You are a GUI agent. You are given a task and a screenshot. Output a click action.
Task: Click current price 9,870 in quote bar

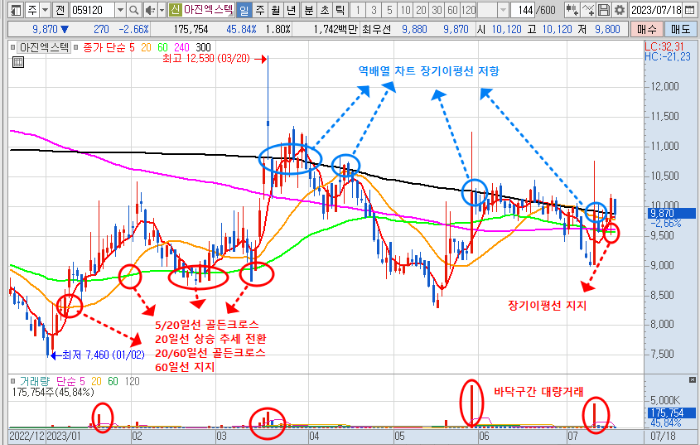pos(45,29)
